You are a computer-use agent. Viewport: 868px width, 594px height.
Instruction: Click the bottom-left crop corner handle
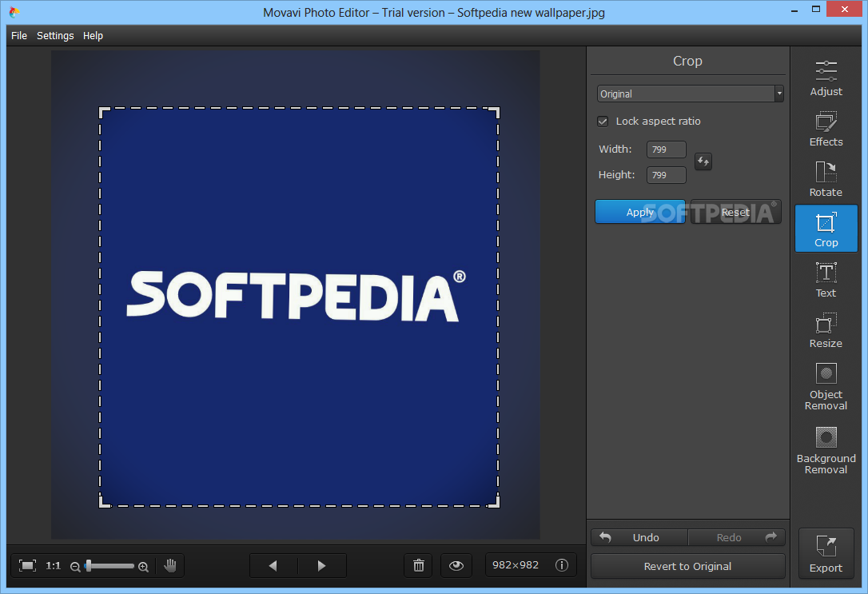pos(104,501)
